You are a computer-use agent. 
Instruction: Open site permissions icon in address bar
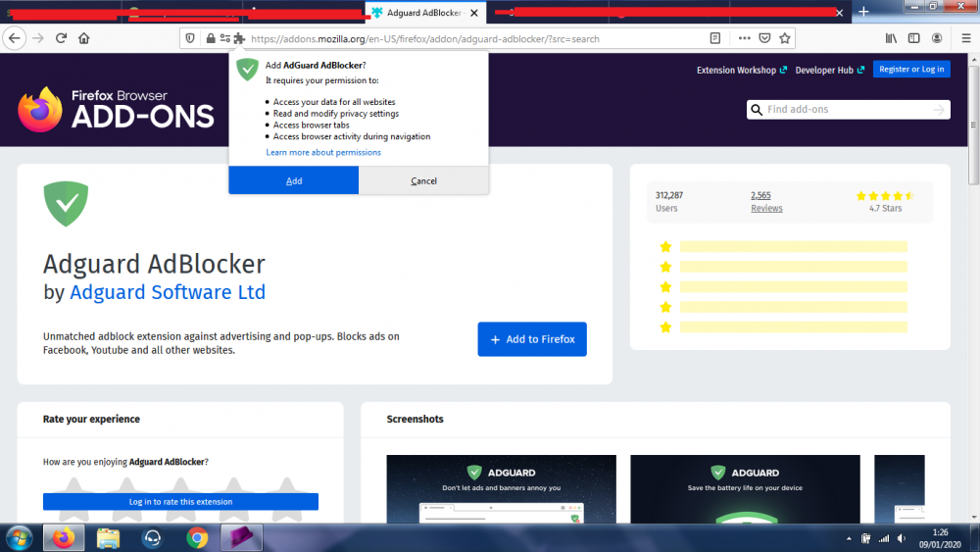225,39
